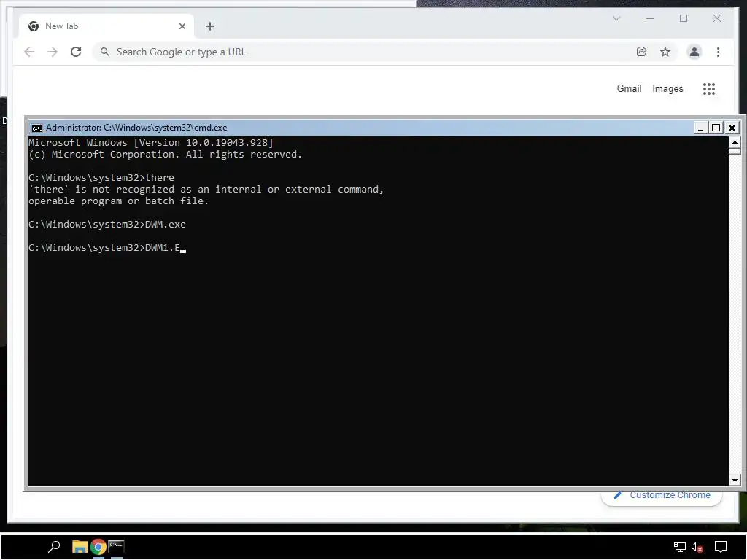Open File Explorer from the taskbar
747x560 pixels.
(79, 547)
